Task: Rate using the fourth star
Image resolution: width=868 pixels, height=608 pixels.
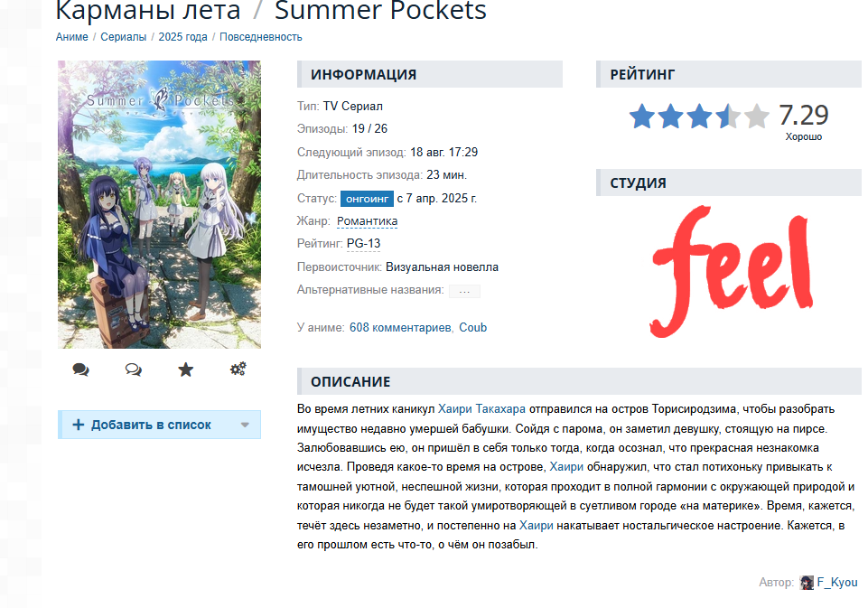Action: pos(727,117)
